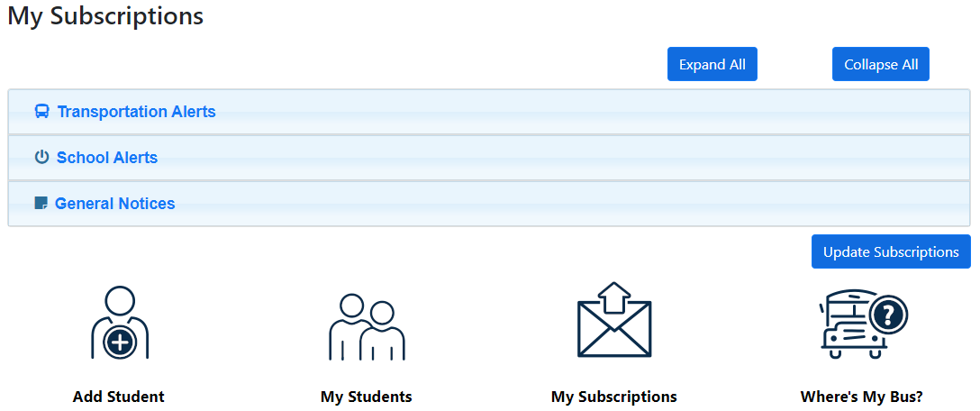Screen dimensions: 980x411
Task: Click the sticky note icon beside General Notices
Action: pyautogui.click(x=41, y=204)
